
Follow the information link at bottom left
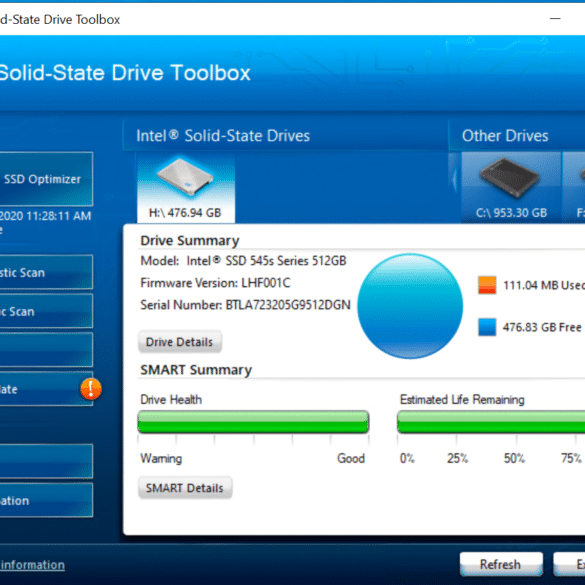point(32,564)
